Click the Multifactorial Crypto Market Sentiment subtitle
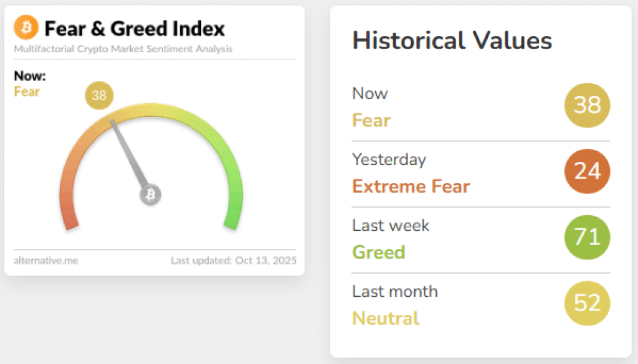638x364 pixels. [123, 49]
